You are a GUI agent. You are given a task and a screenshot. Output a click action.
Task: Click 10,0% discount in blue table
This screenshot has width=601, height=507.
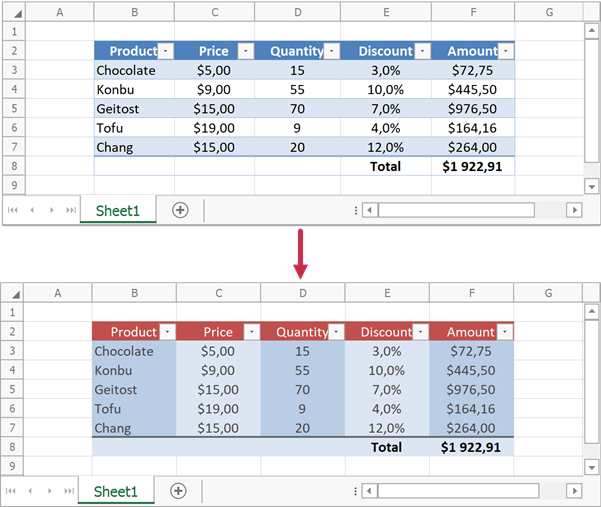pos(386,90)
